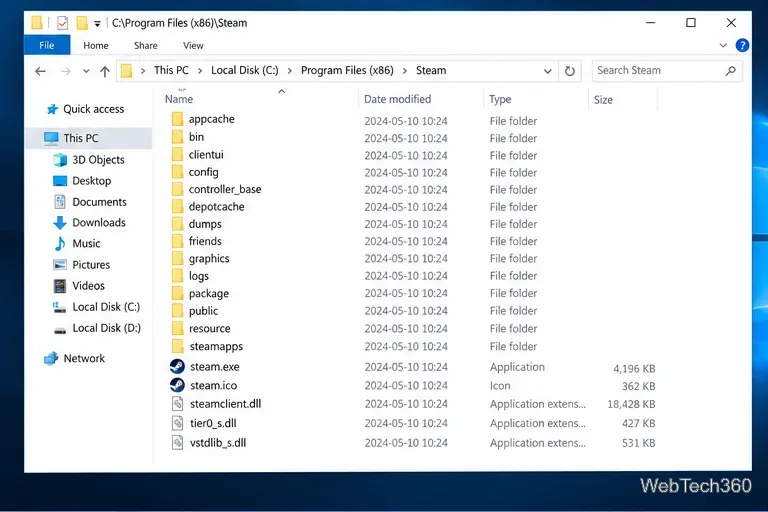Click the vstdlib_s.dll file icon

pos(177,442)
